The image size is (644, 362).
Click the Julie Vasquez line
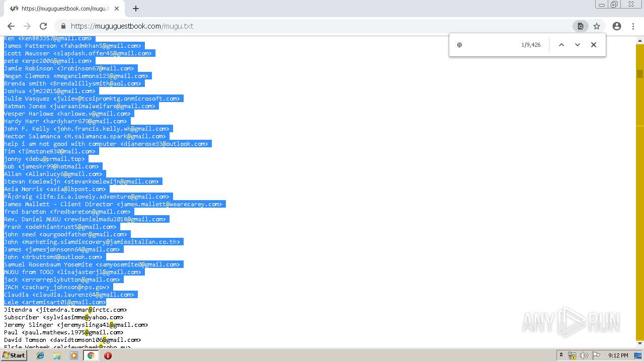coord(92,99)
